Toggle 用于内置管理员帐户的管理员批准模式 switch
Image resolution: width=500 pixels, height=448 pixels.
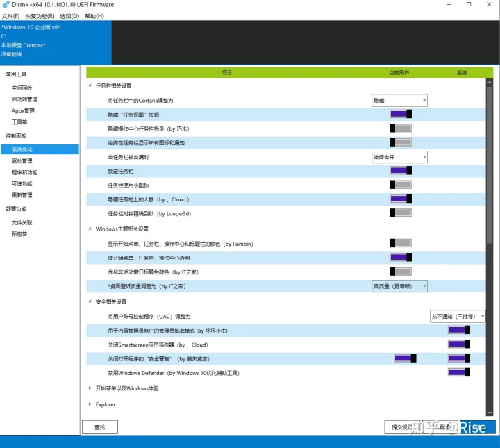(459, 330)
